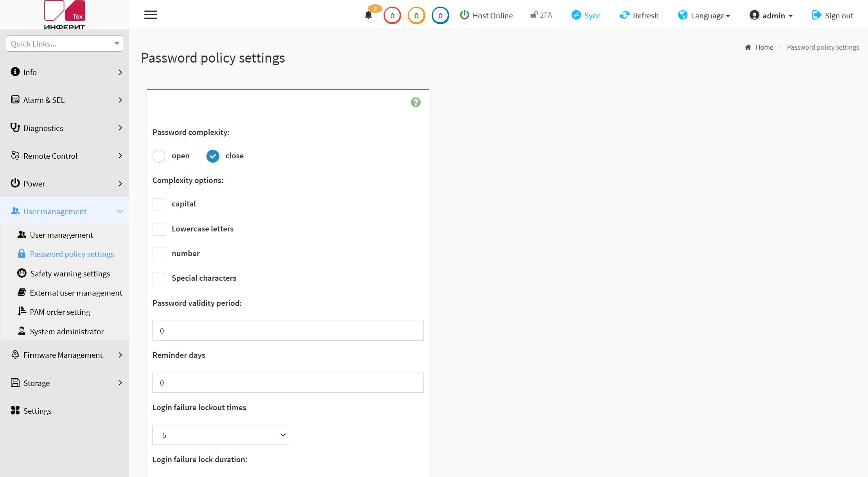The height and width of the screenshot is (477, 868).
Task: Click the Password policy lock icon
Action: tap(22, 253)
